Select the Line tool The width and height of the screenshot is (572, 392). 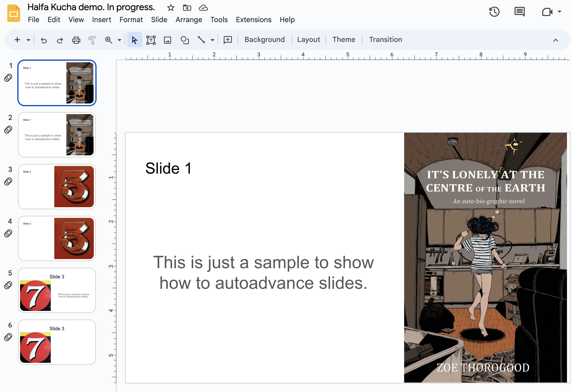click(201, 40)
